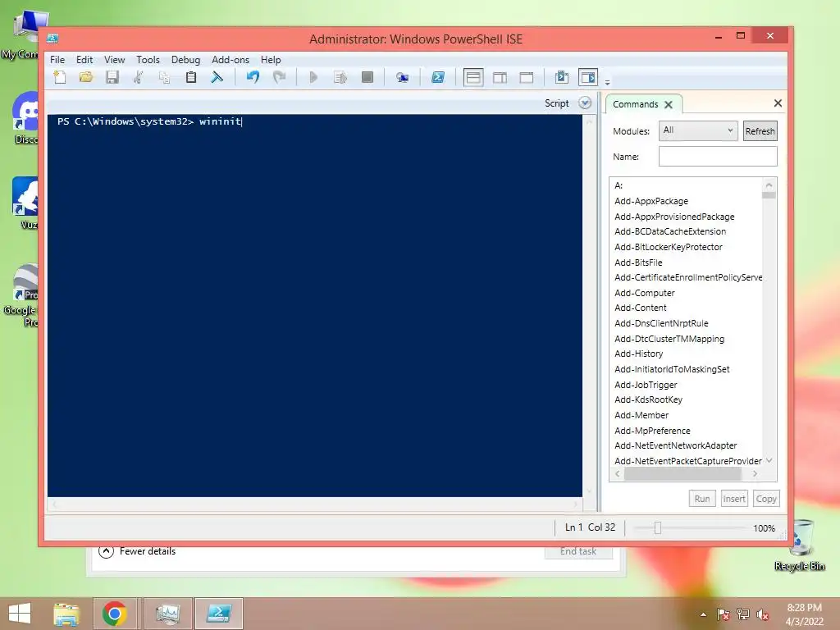Click the zoom slider thumb in status bar
Screen dimensions: 840x630
[657, 528]
